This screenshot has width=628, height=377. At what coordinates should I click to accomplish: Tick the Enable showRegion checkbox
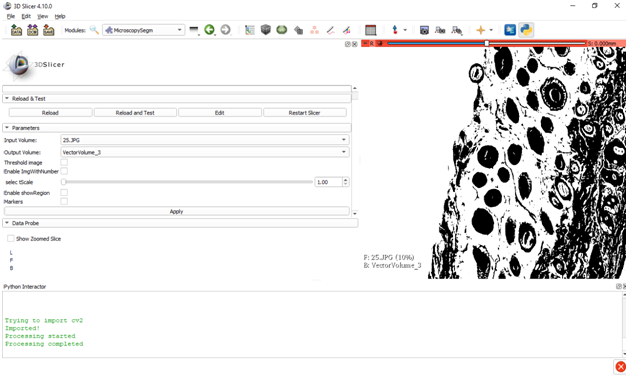click(64, 193)
